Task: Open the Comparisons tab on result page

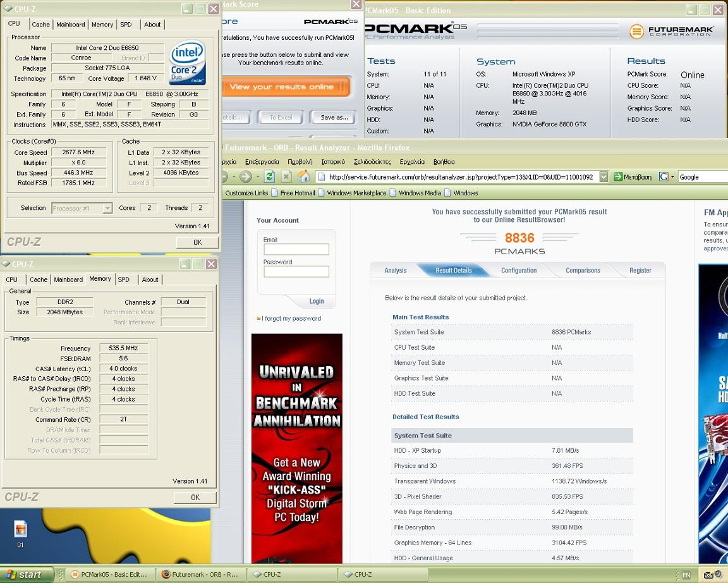Action: tap(583, 271)
